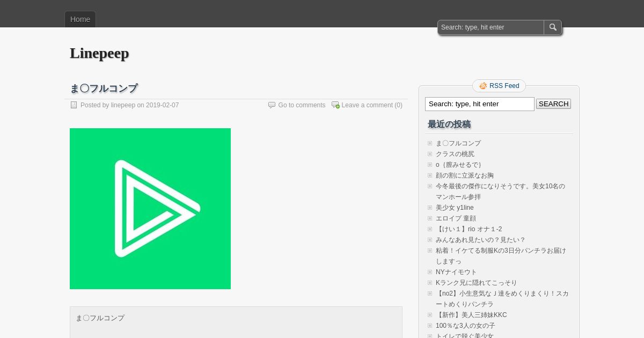
Task: Open recent post クラスの桃尻
Action: 455,154
